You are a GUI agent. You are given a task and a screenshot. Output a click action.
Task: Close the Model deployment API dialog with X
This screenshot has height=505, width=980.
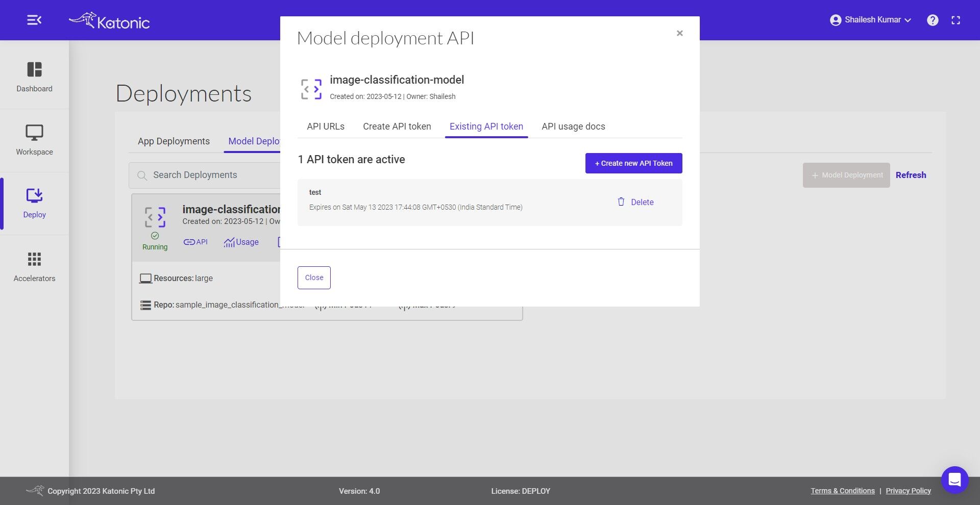point(679,33)
